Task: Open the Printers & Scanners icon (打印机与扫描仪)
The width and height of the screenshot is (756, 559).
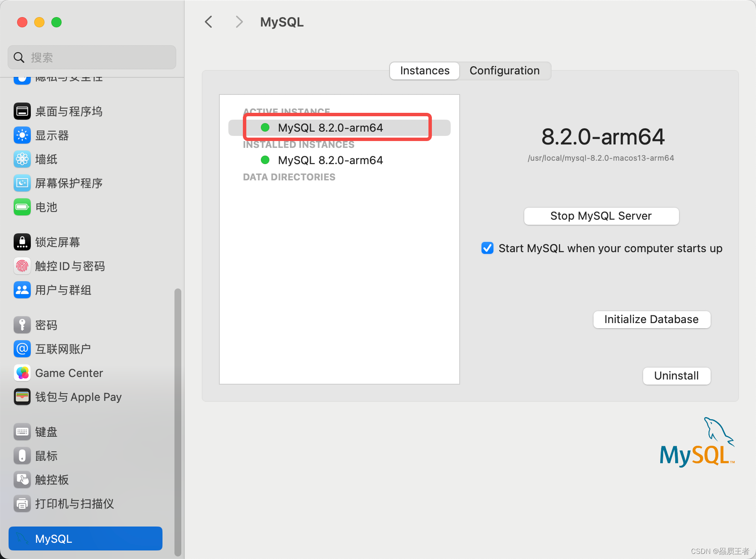Action: click(22, 504)
